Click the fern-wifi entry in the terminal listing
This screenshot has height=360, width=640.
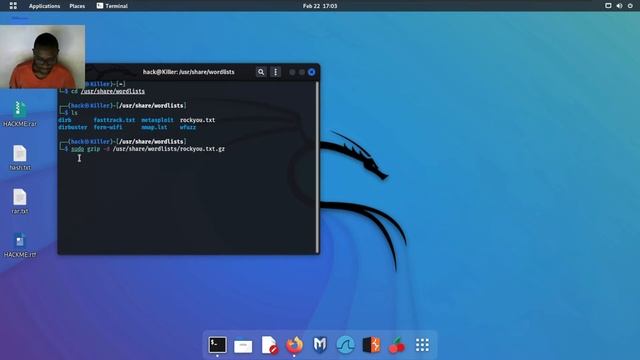pyautogui.click(x=108, y=127)
